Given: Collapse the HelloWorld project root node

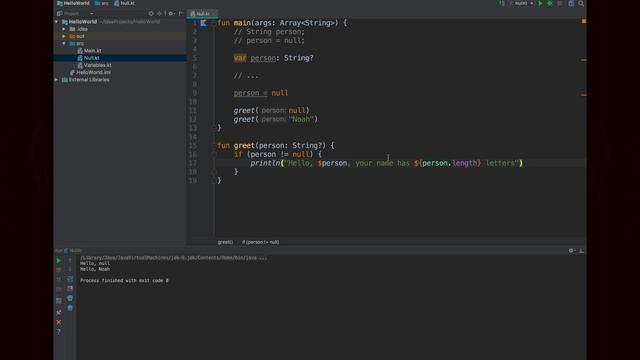Looking at the screenshot, I should [x=57, y=22].
